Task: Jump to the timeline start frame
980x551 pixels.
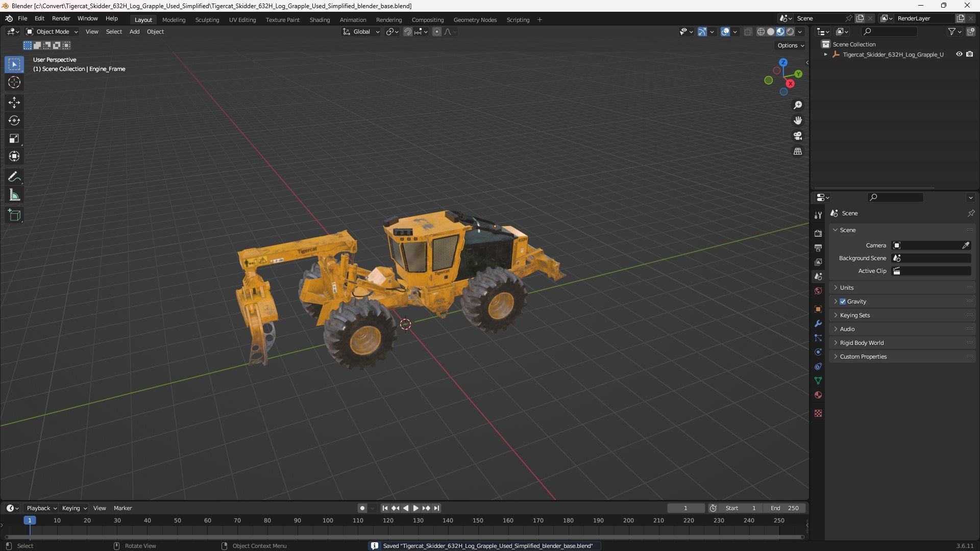Action: coord(385,508)
